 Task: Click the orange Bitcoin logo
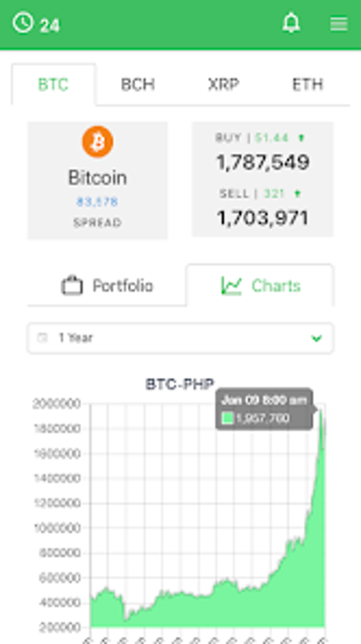(x=98, y=142)
